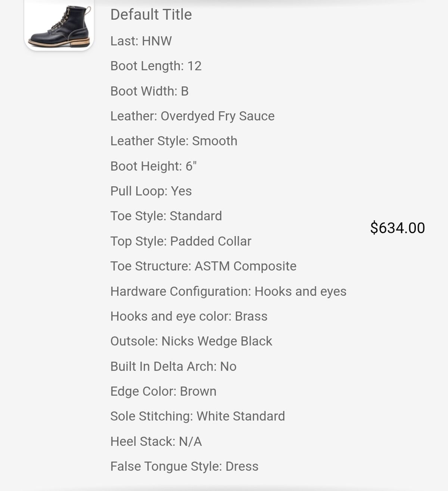The image size is (448, 491).
Task: Click the "Default Title" product heading
Action: tap(151, 15)
